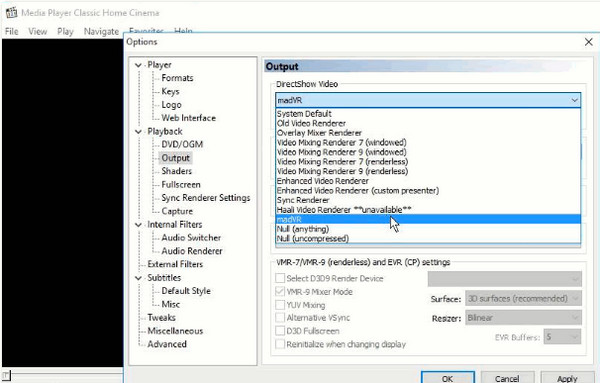Toggle Select D3D9 Render Device checkbox
Image resolution: width=600 pixels, height=383 pixels.
click(x=280, y=278)
